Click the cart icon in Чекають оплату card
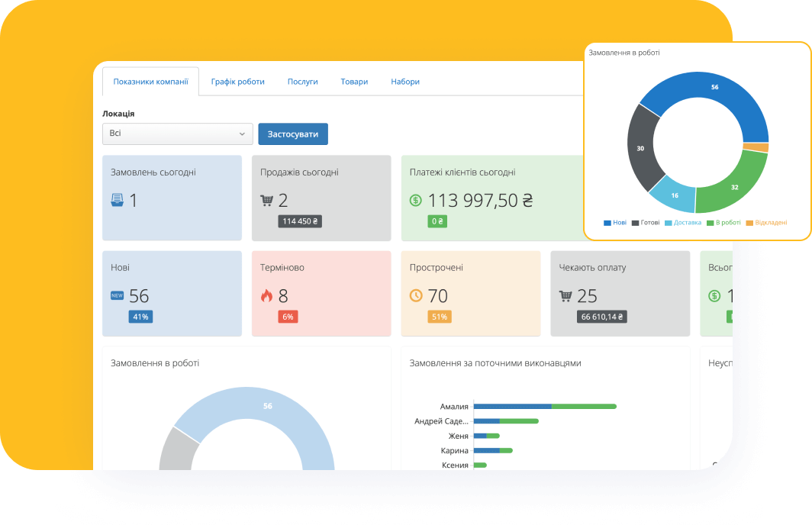The image size is (812, 525). 565,296
